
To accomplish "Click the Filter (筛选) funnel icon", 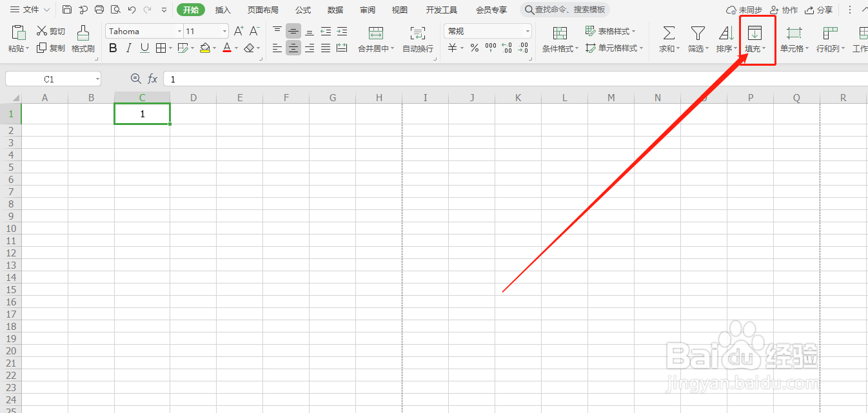I will tap(697, 33).
